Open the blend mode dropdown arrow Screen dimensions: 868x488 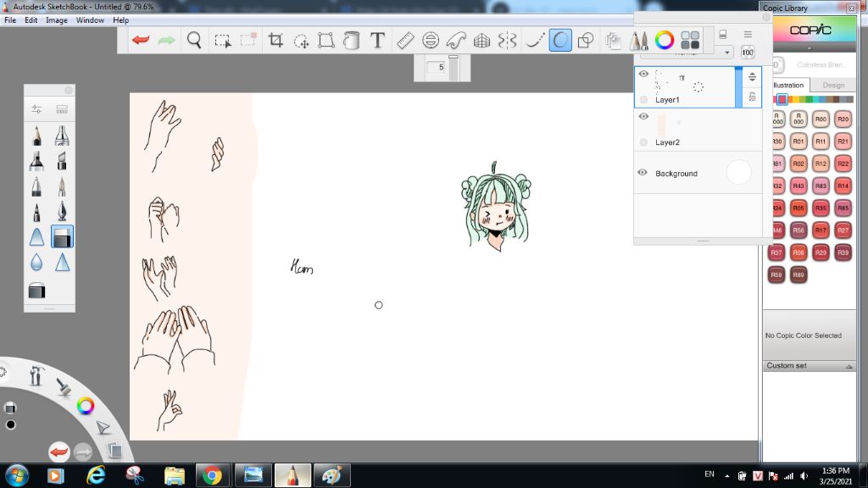click(726, 53)
